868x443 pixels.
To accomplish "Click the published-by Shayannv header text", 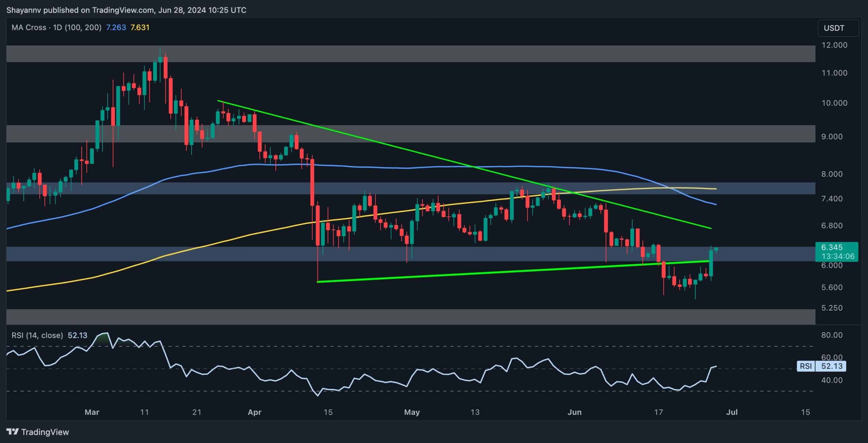I will click(x=126, y=10).
